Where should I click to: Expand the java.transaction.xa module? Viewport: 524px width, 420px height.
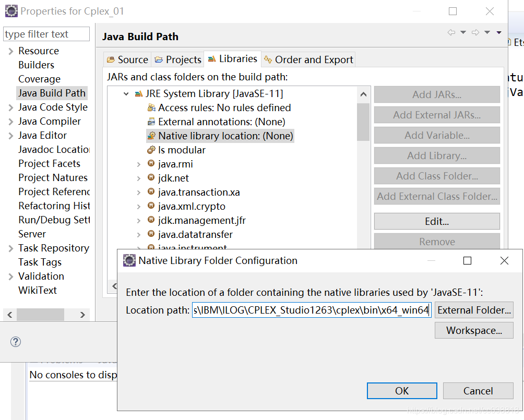(139, 193)
